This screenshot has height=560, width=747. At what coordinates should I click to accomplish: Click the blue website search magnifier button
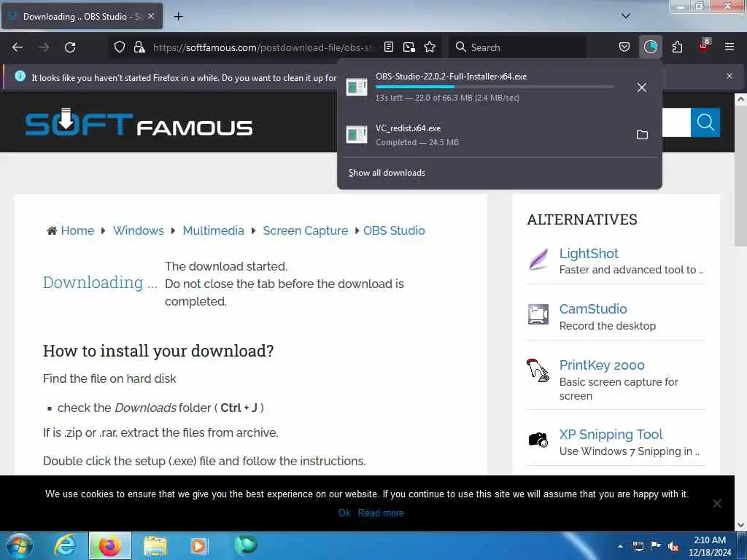[705, 122]
